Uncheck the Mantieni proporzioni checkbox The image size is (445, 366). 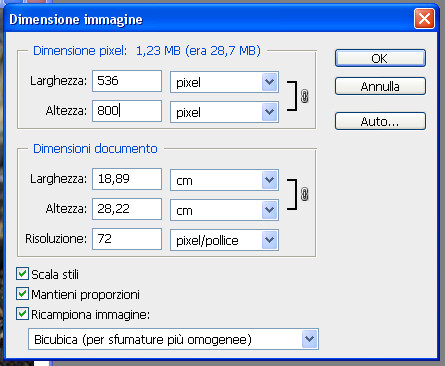22,294
